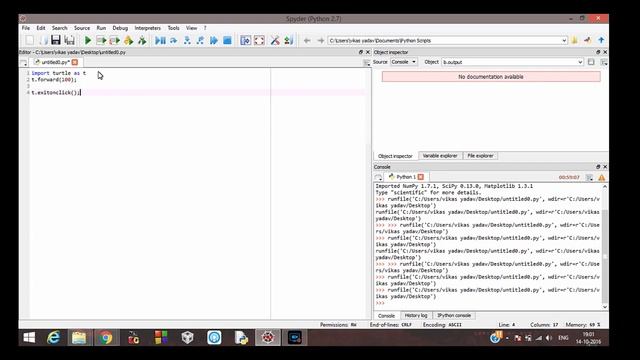Screen dimensions: 640x360
Task: Open the Tools menu
Action: click(173, 28)
